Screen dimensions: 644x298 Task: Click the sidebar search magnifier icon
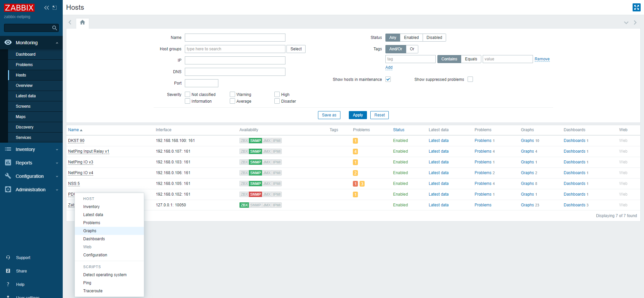54,28
